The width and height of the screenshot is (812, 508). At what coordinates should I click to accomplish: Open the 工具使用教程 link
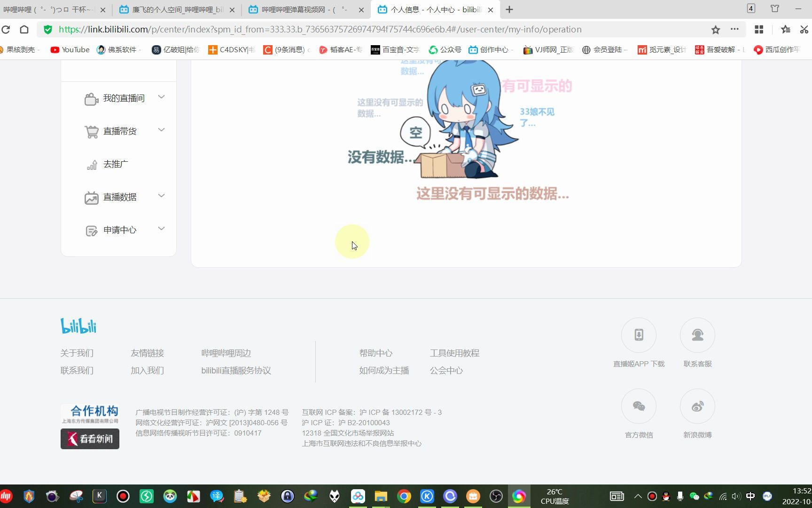pos(454,353)
